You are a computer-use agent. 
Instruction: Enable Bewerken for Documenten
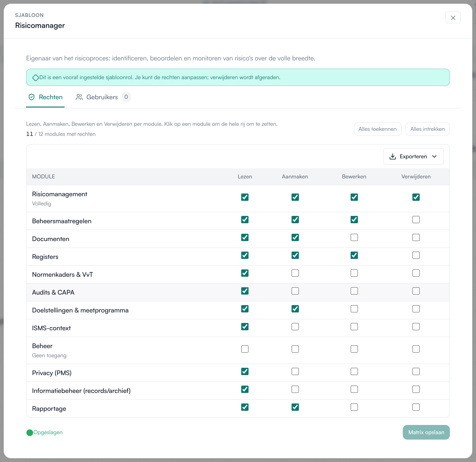pos(354,237)
